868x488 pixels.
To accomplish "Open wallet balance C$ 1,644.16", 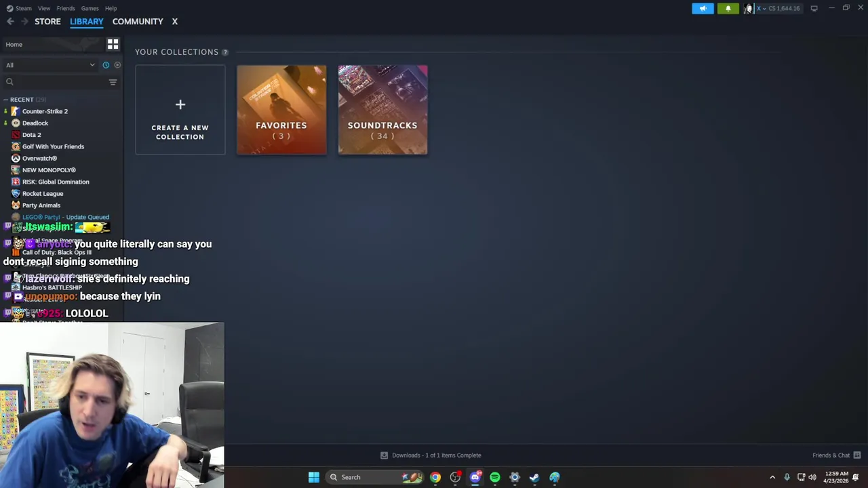I will pyautogui.click(x=784, y=8).
